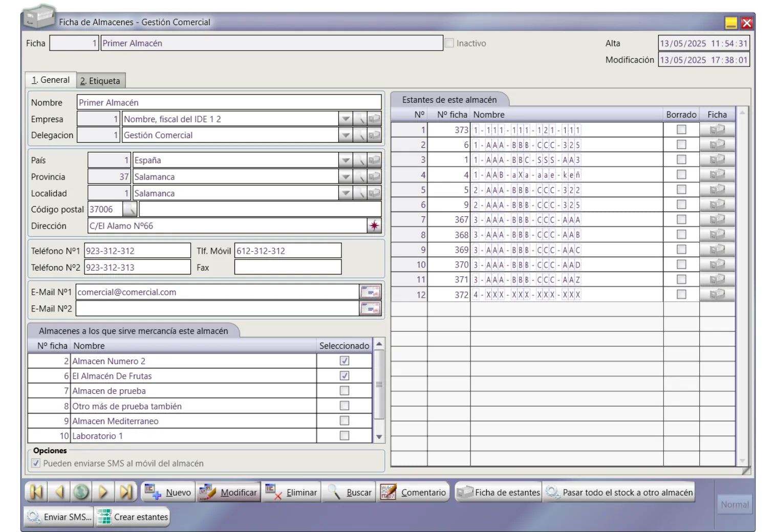
Task: Click the Tlf. Móvil field
Action: (x=288, y=251)
